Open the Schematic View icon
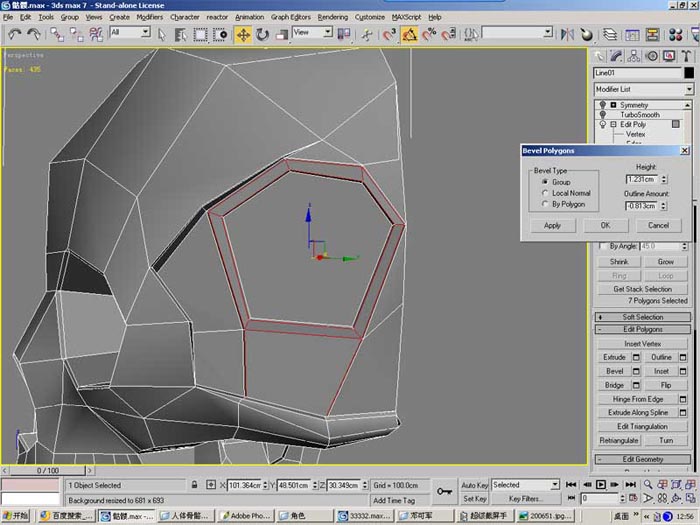 (x=652, y=34)
